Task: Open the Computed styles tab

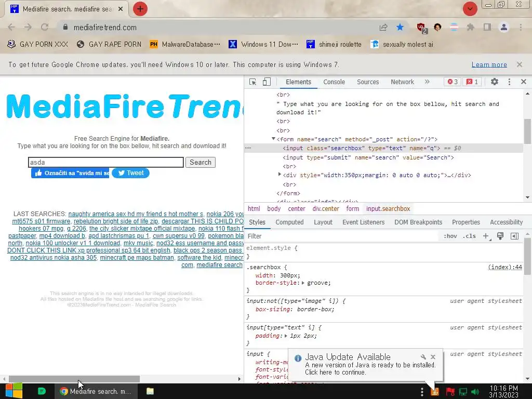Action: click(289, 222)
